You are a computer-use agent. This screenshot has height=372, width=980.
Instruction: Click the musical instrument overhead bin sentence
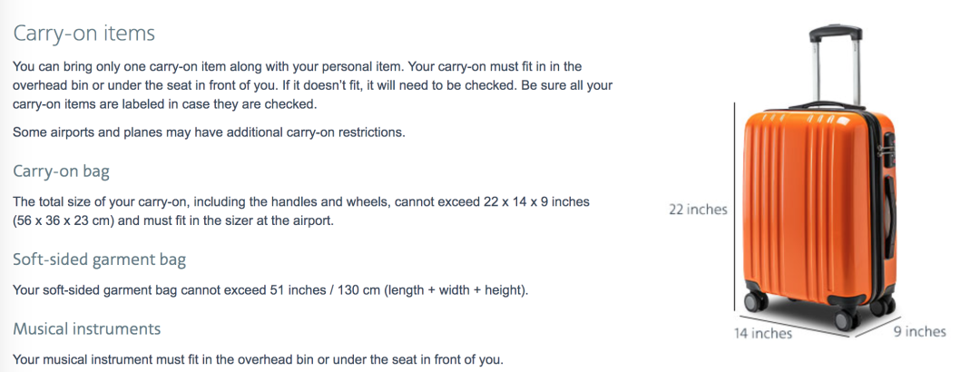tap(257, 358)
